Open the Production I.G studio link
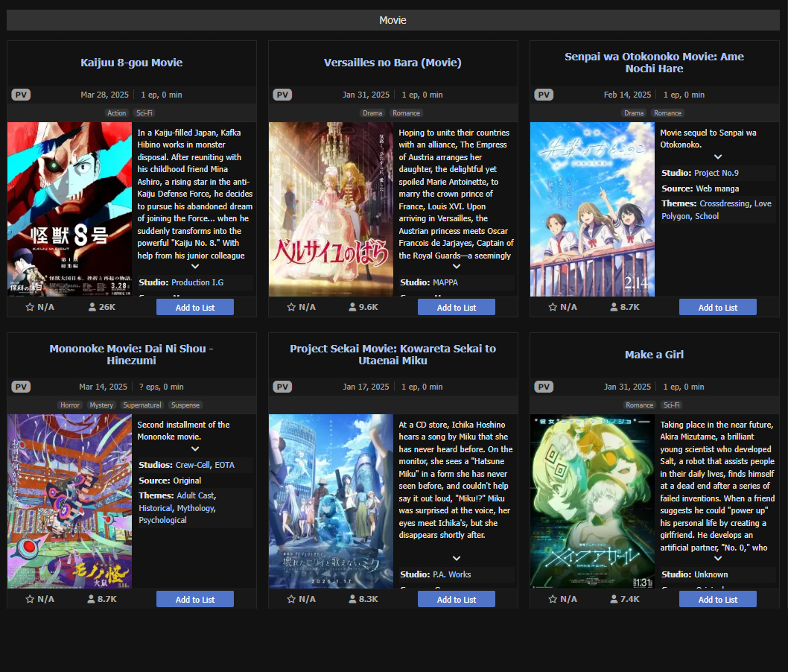 click(x=197, y=282)
